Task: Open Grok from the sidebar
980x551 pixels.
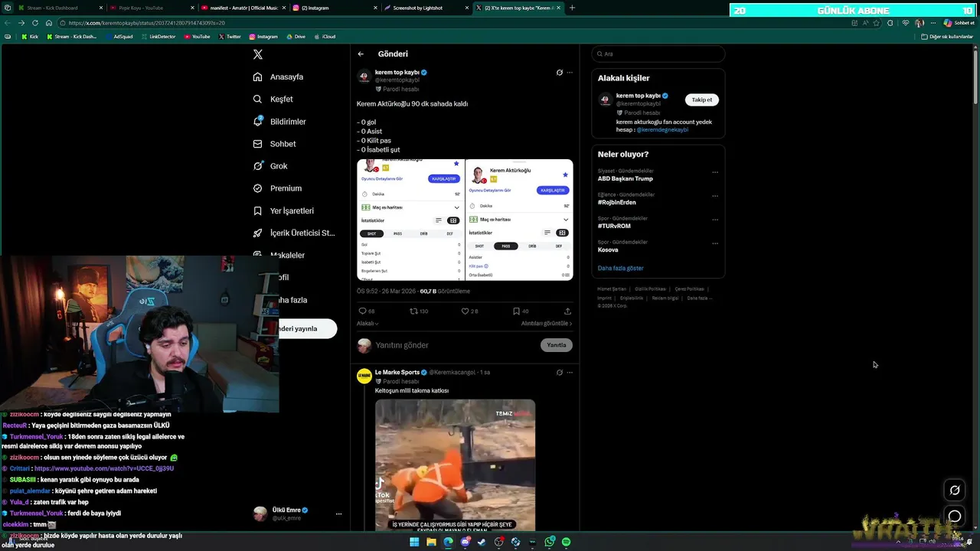Action: 271,166
